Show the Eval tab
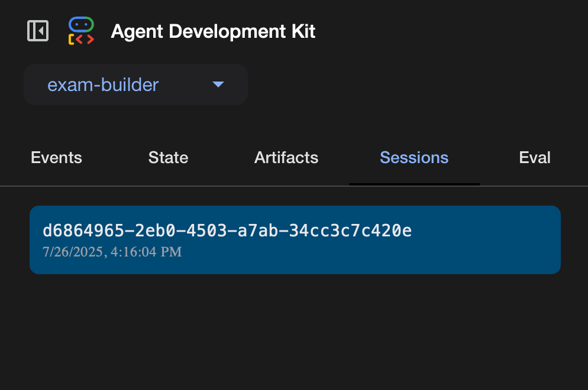The width and height of the screenshot is (588, 390). (x=535, y=158)
